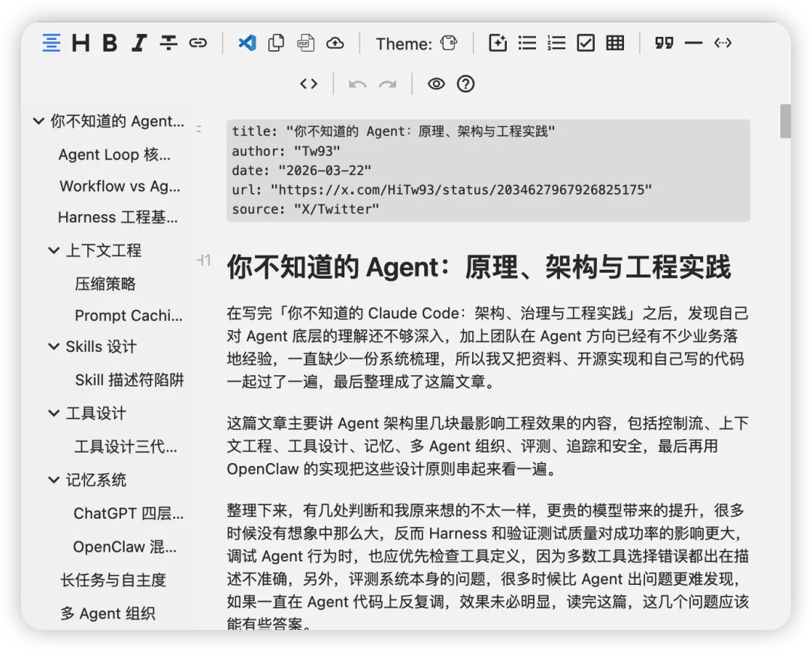Collapse the 上下文工程 outline section
812x651 pixels.
tap(53, 250)
